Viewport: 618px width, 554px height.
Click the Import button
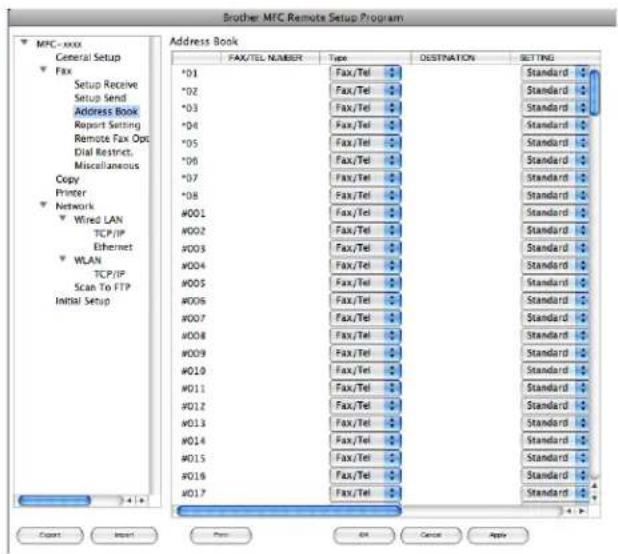(124, 535)
